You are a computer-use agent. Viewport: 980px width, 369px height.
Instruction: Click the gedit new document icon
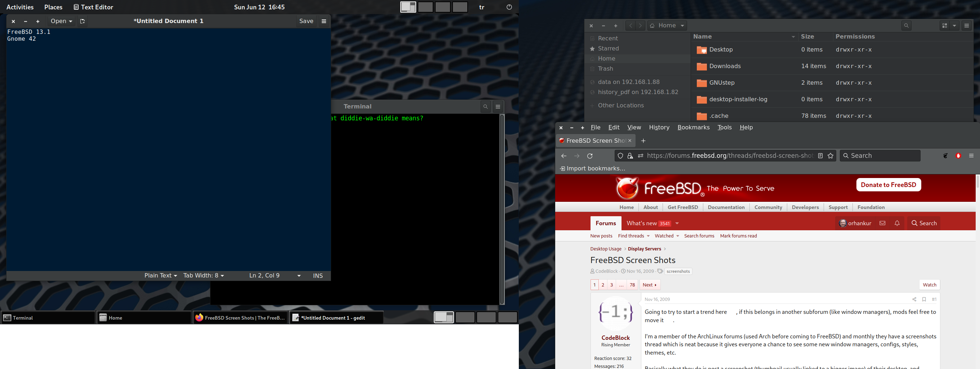pyautogui.click(x=82, y=21)
